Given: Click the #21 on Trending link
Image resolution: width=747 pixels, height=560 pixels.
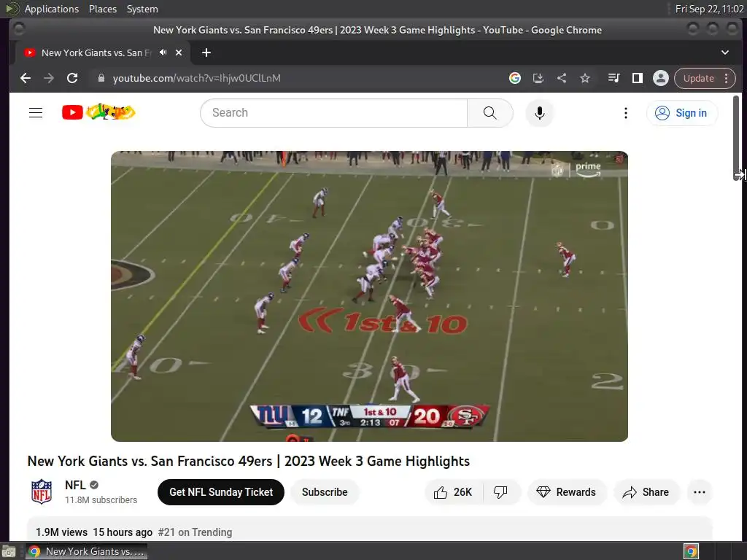Looking at the screenshot, I should (x=195, y=532).
